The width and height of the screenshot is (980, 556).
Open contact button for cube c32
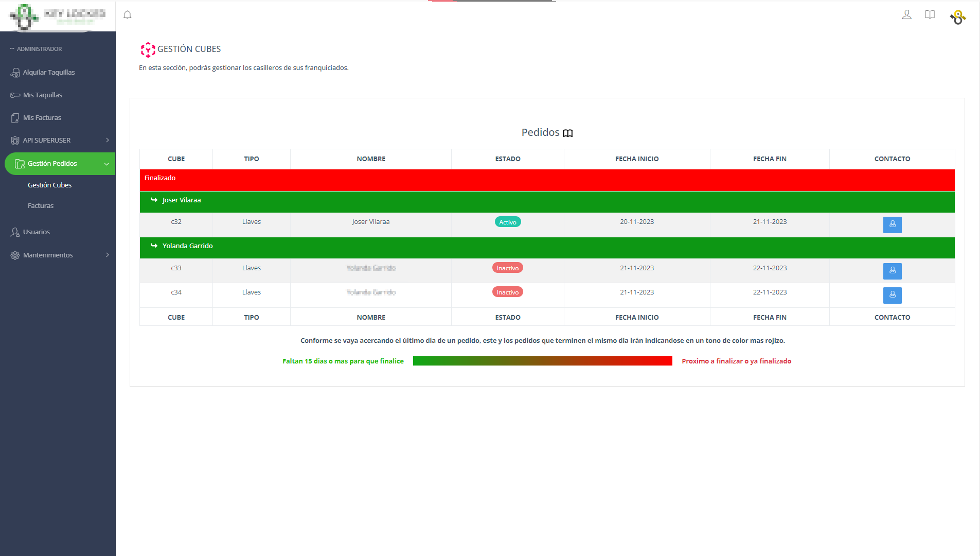point(892,224)
